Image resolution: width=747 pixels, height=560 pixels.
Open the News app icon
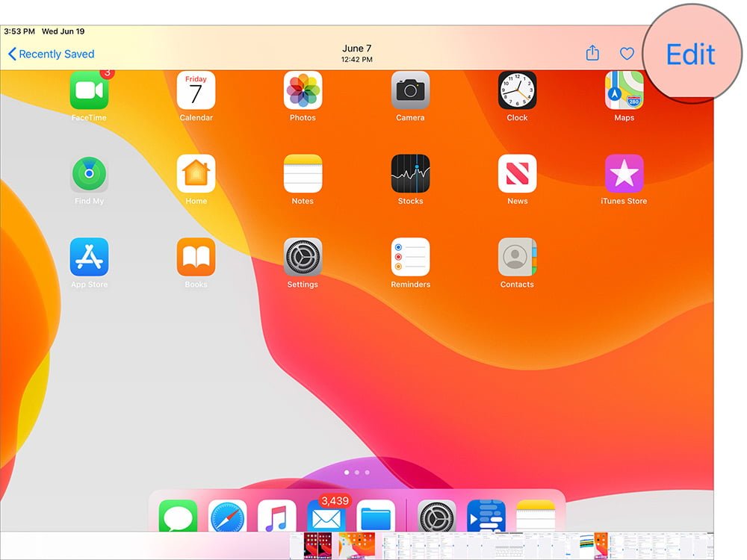(x=518, y=173)
